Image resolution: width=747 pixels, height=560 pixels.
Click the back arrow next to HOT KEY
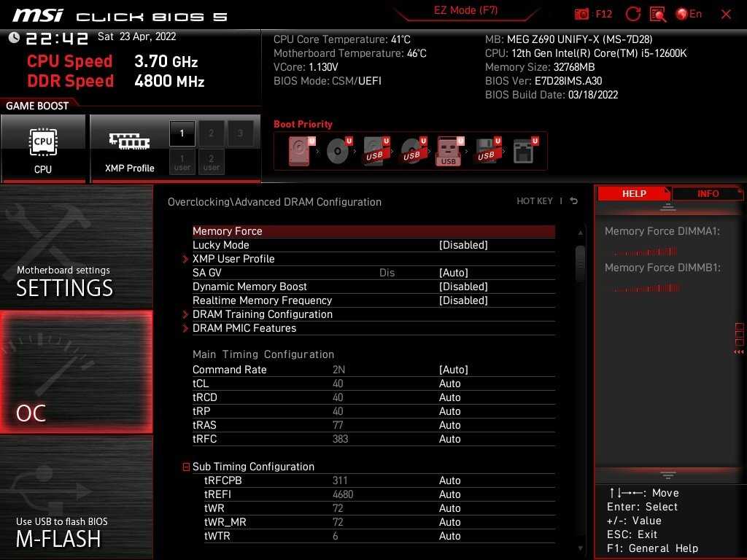[574, 201]
